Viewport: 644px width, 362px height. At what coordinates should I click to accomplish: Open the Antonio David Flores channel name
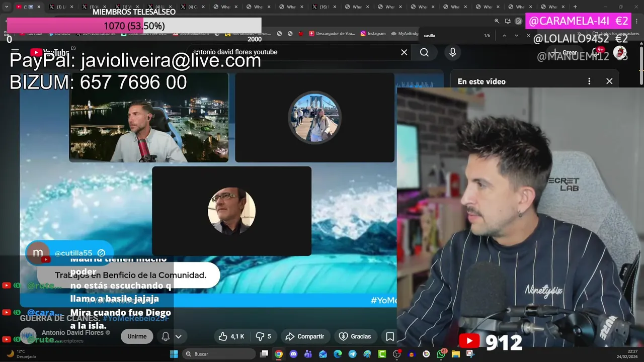click(72, 333)
